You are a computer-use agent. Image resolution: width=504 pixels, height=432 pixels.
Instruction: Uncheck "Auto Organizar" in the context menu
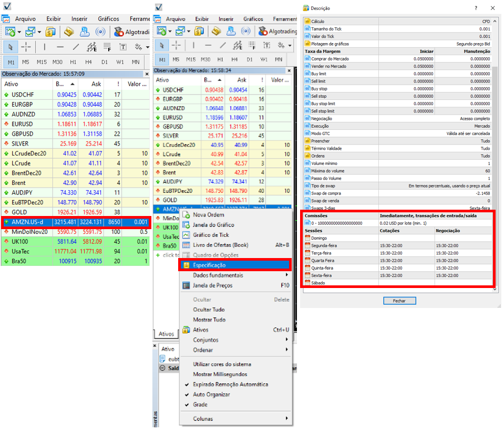(x=235, y=394)
